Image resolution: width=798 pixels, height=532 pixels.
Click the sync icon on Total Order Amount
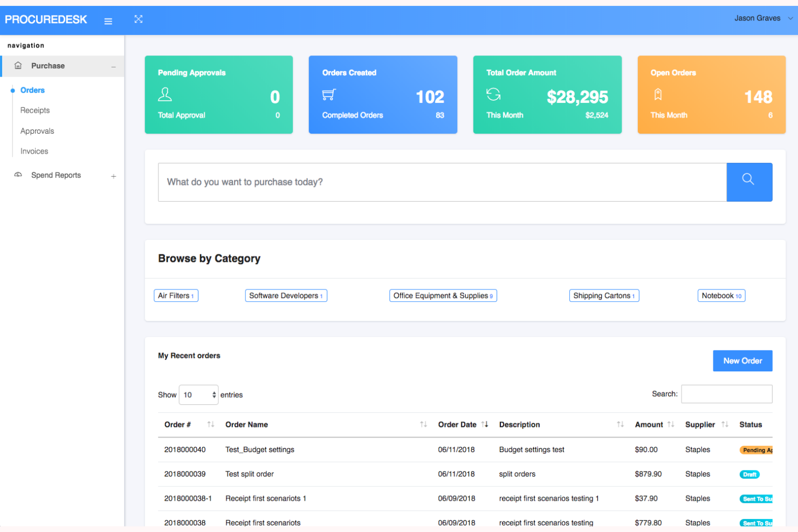click(493, 94)
